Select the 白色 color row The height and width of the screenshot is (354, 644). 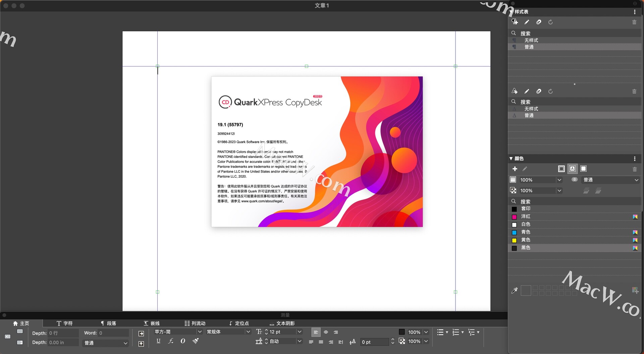575,224
